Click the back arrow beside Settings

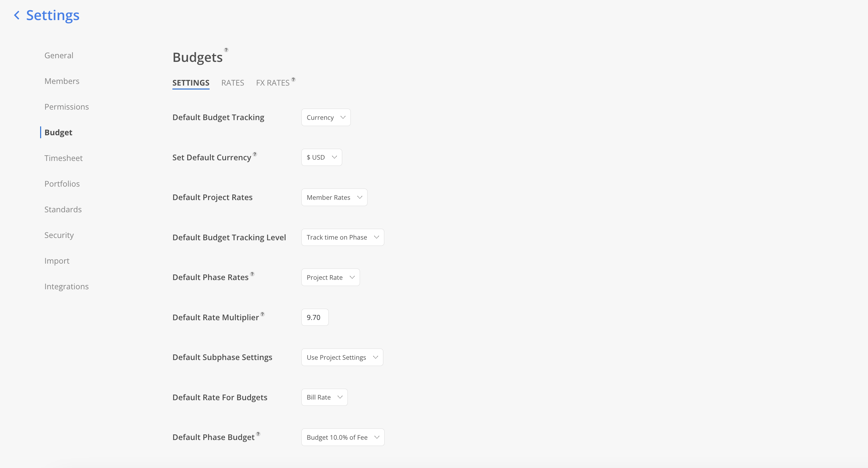coord(16,15)
